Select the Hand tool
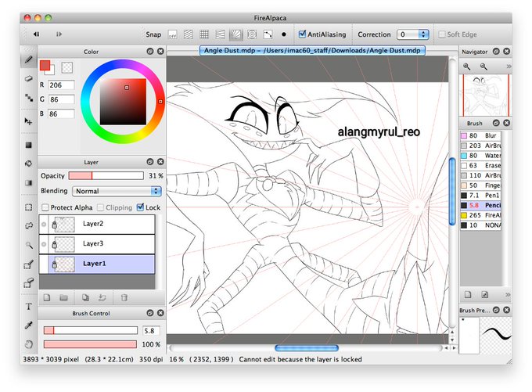Viewport: 532px width, 392px height. point(28,344)
